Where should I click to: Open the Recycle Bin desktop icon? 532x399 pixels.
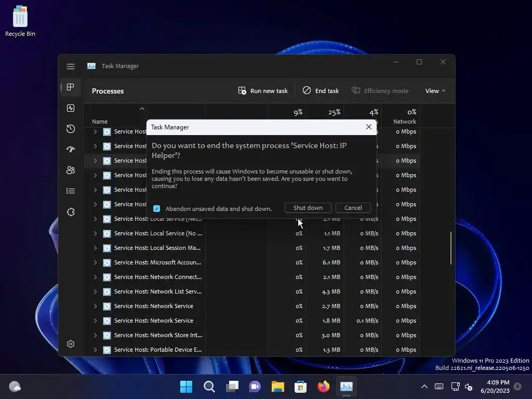20,21
